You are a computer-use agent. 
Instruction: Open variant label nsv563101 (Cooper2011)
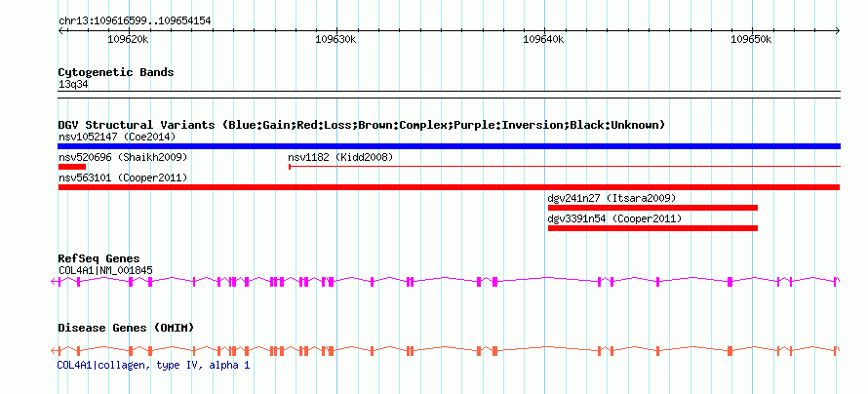(122, 177)
